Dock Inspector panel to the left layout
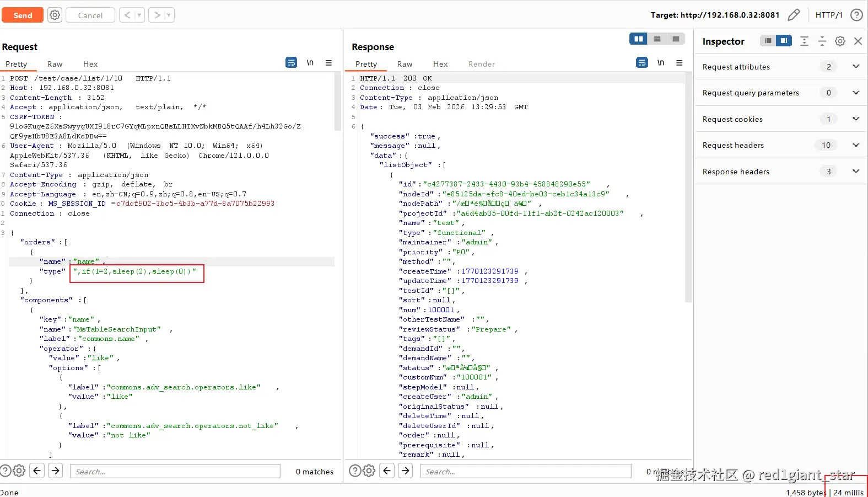This screenshot has height=497, width=868. click(768, 41)
